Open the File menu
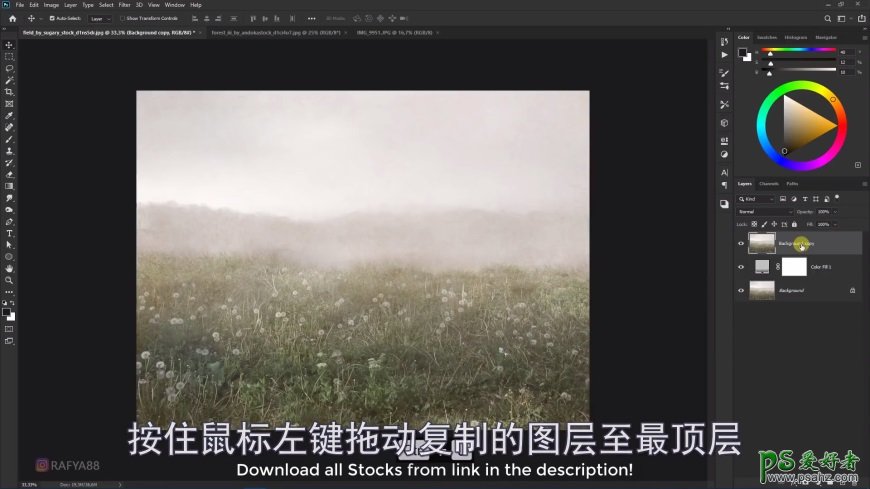 [19, 5]
